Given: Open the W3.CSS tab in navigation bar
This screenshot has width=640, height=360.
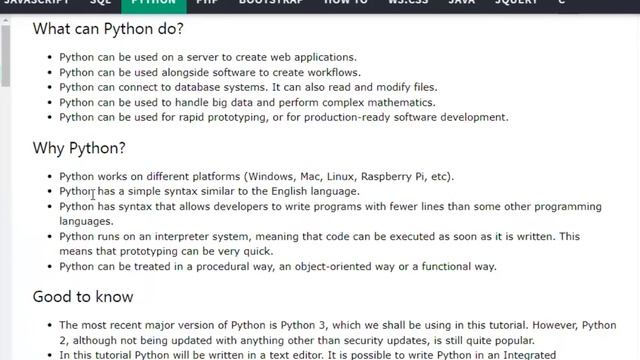Looking at the screenshot, I should [x=408, y=3].
